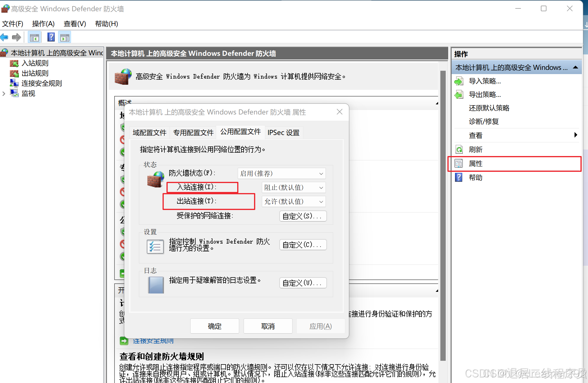This screenshot has height=383, width=588.
Task: Open the File (文件) menu
Action: point(13,24)
